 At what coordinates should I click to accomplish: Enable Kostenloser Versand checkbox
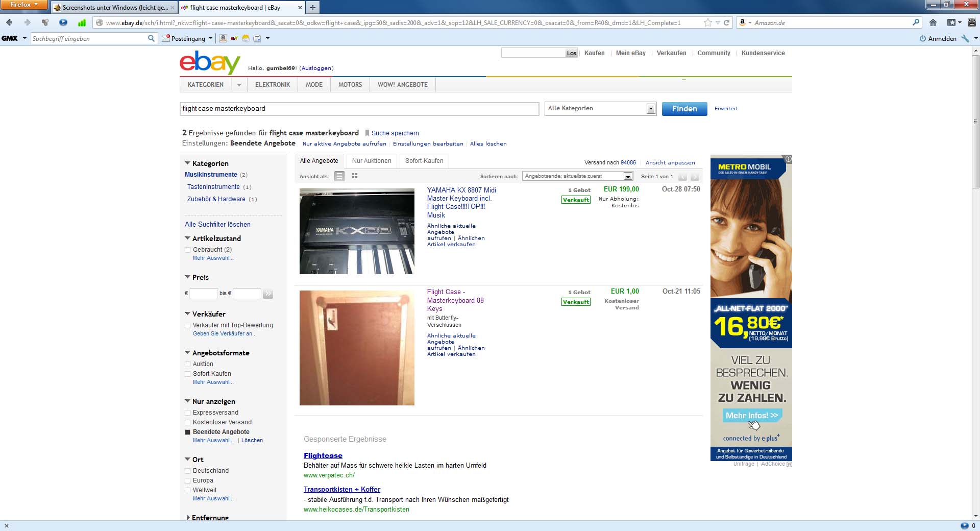pos(187,422)
